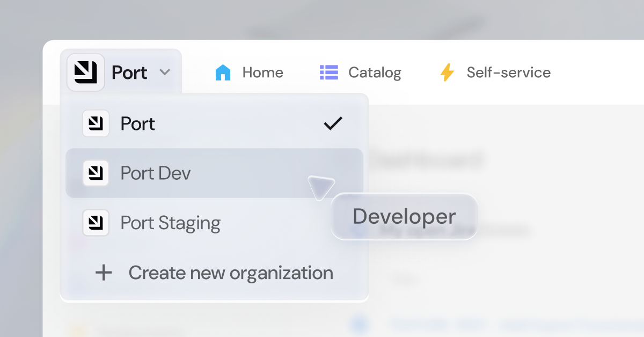
Task: Select the blue Home house icon
Action: (x=223, y=72)
